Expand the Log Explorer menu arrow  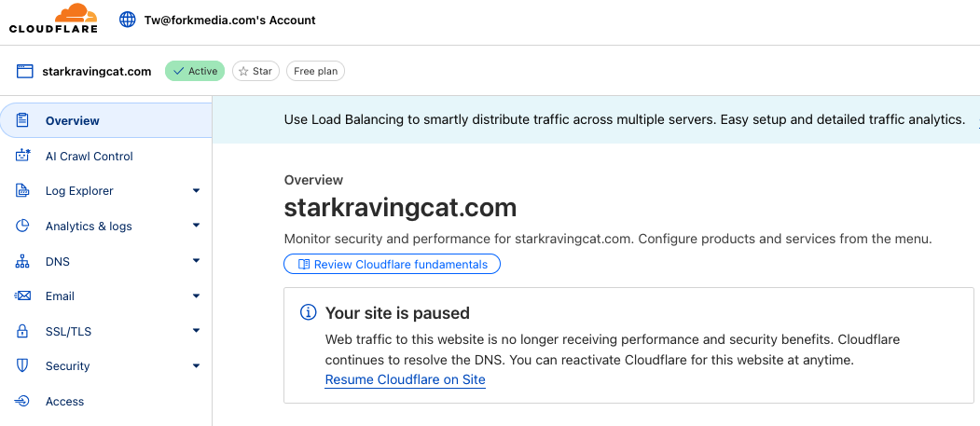tap(196, 191)
